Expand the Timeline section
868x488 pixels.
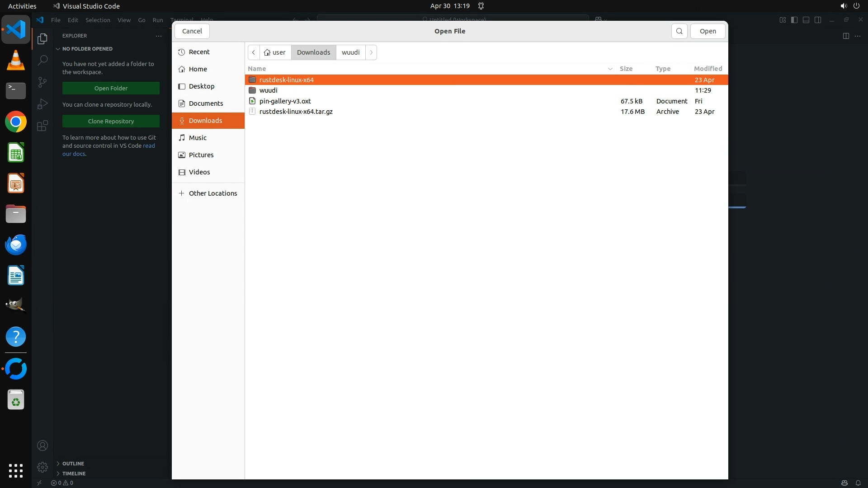click(x=74, y=474)
